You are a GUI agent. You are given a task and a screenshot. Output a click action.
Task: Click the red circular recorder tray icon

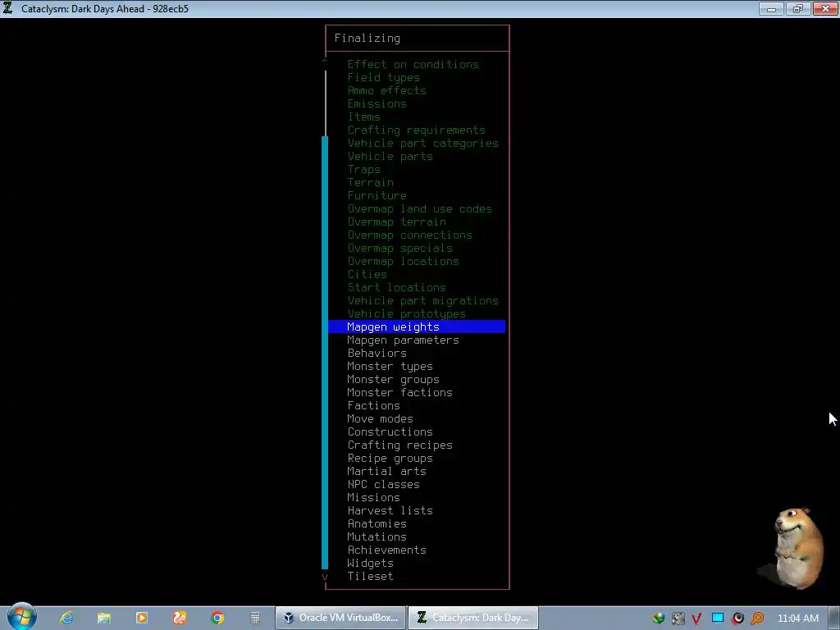(x=737, y=619)
